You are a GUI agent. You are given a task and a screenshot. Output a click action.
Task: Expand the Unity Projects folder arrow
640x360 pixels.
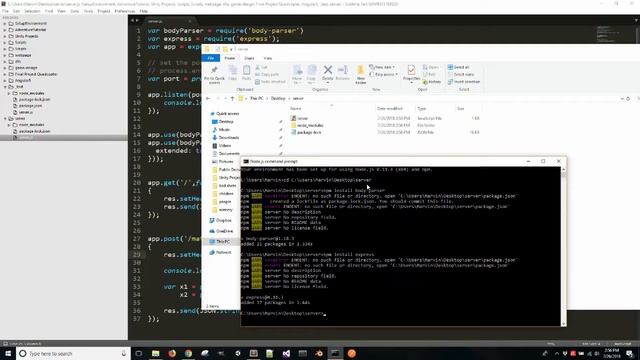point(5,36)
